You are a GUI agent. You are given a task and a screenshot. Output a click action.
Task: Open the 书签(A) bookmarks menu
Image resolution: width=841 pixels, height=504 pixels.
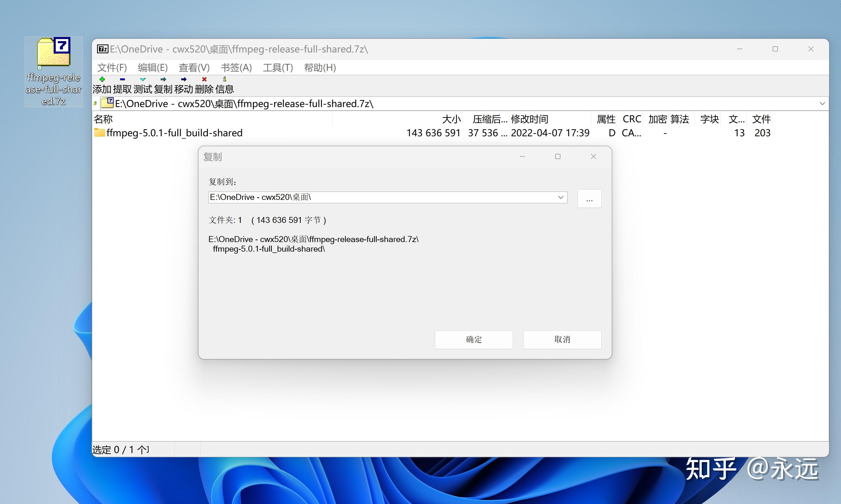(x=236, y=67)
